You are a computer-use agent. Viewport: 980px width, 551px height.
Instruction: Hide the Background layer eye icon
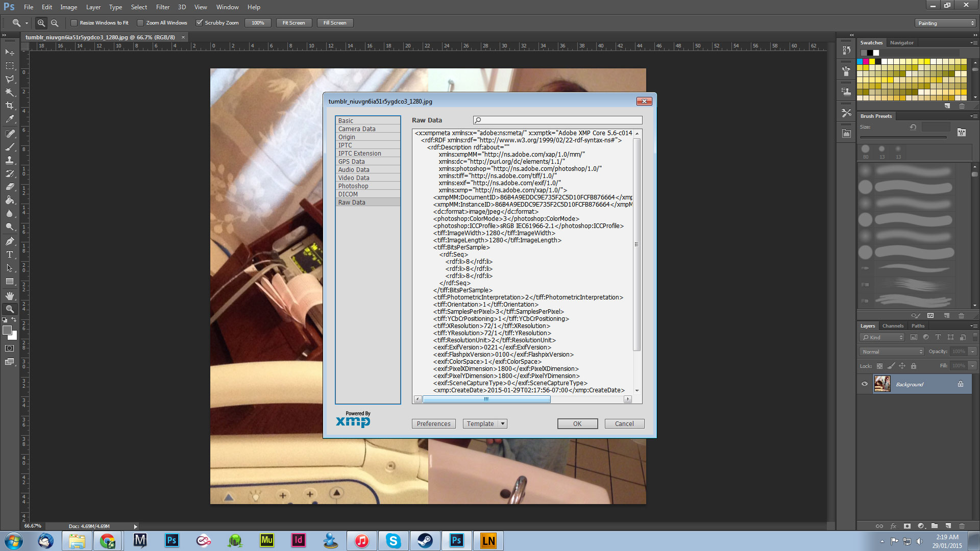tap(865, 384)
